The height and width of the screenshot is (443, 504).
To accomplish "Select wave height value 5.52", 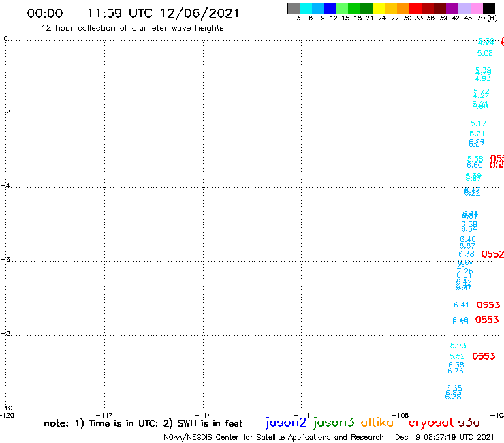I will (x=457, y=356).
